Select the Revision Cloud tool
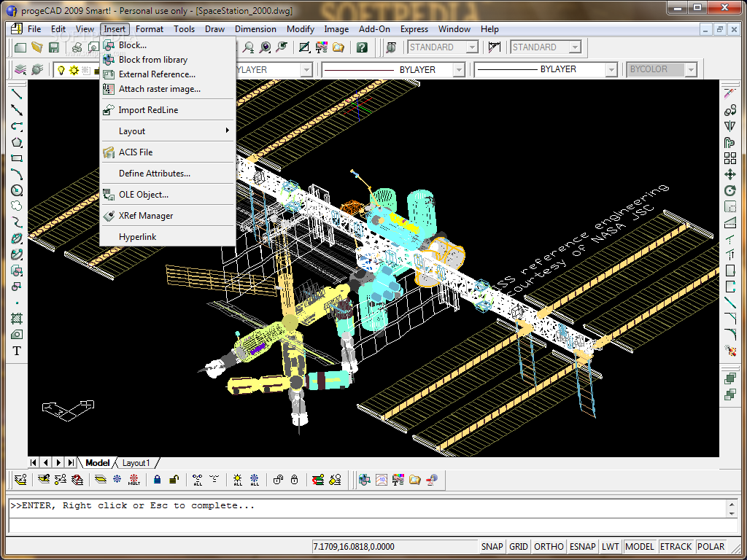The width and height of the screenshot is (747, 560). point(17,206)
